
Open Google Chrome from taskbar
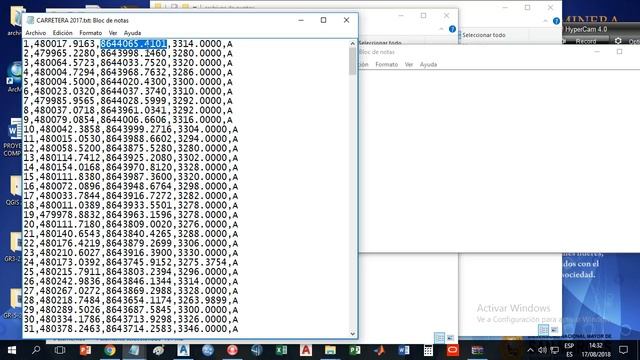110,350
